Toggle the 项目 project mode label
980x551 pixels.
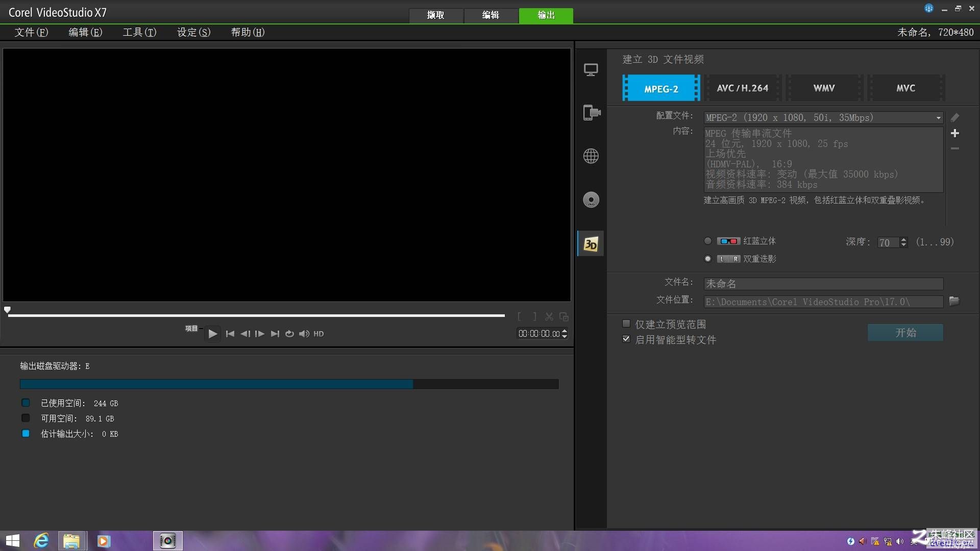pyautogui.click(x=191, y=329)
